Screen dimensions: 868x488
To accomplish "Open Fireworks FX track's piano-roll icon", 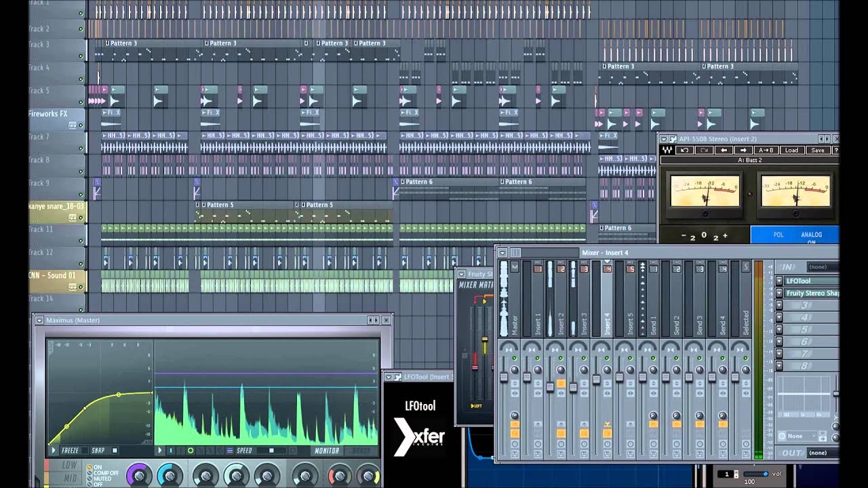I will coord(73,125).
